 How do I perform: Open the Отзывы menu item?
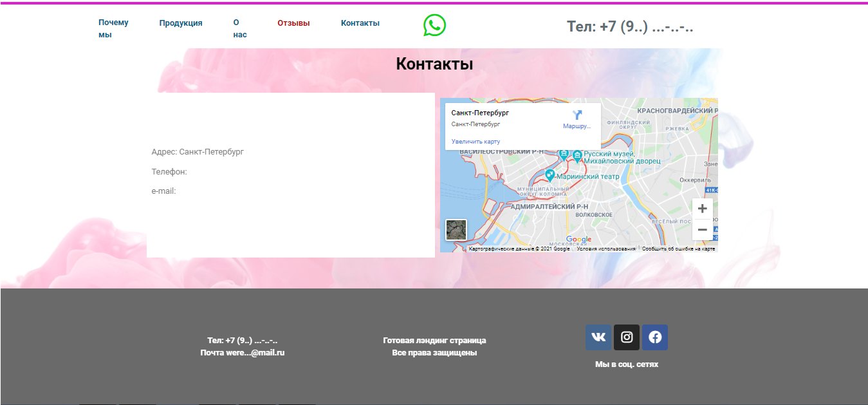[x=293, y=23]
